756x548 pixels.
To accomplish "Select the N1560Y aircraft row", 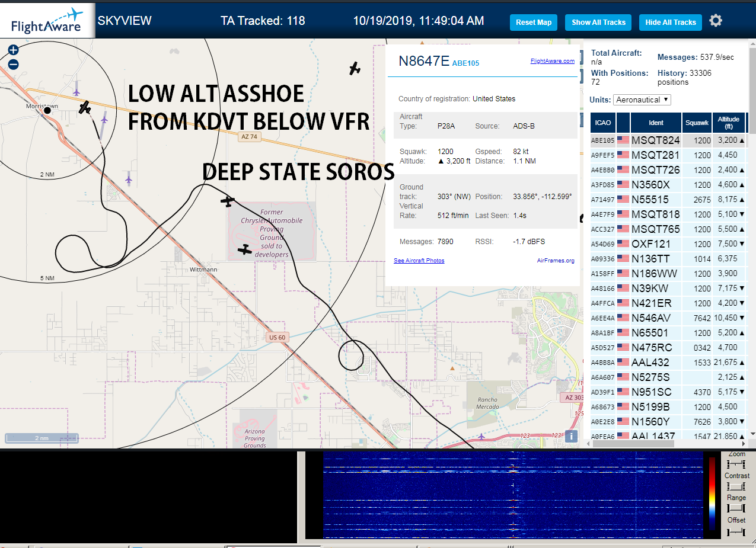I will pos(668,422).
